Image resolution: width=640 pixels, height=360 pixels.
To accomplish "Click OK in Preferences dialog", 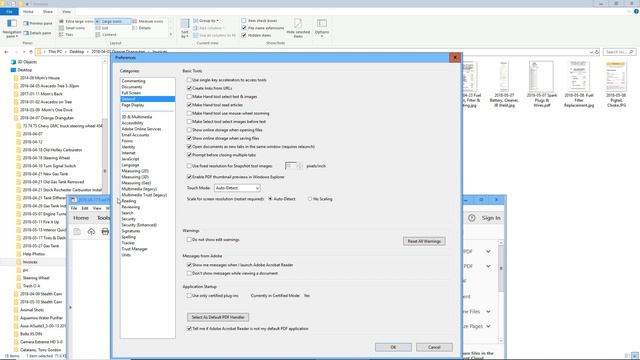I will pyautogui.click(x=393, y=347).
